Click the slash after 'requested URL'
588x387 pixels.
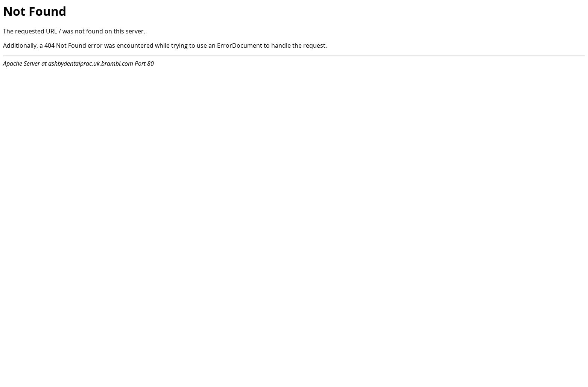(59, 31)
